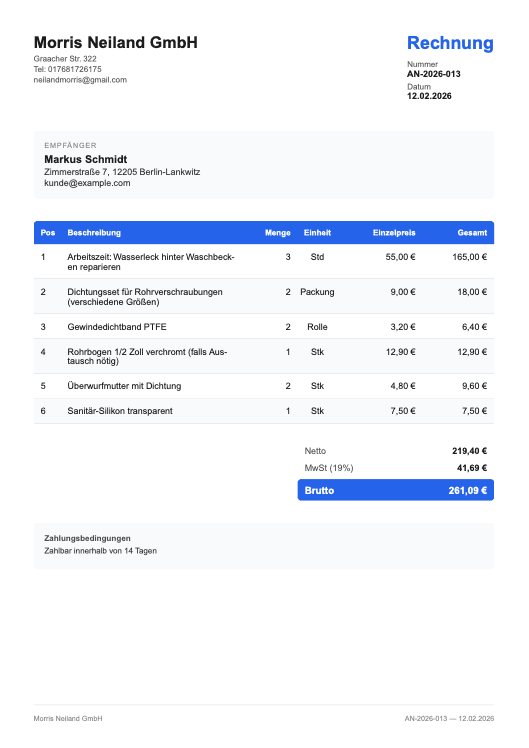The image size is (529, 748).
Task: Select description Überwurfmutter mit Dichtung
Action: click(x=124, y=386)
